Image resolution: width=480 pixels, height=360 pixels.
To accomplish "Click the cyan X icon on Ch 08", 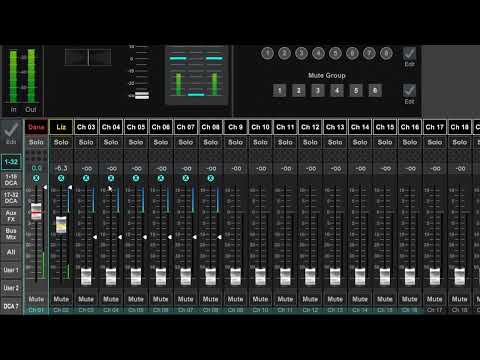I will pos(211,178).
